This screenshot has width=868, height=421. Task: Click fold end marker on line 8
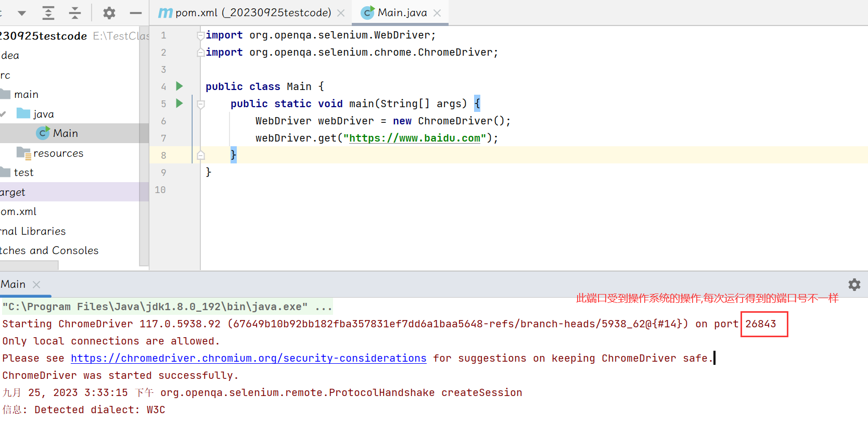pos(201,155)
